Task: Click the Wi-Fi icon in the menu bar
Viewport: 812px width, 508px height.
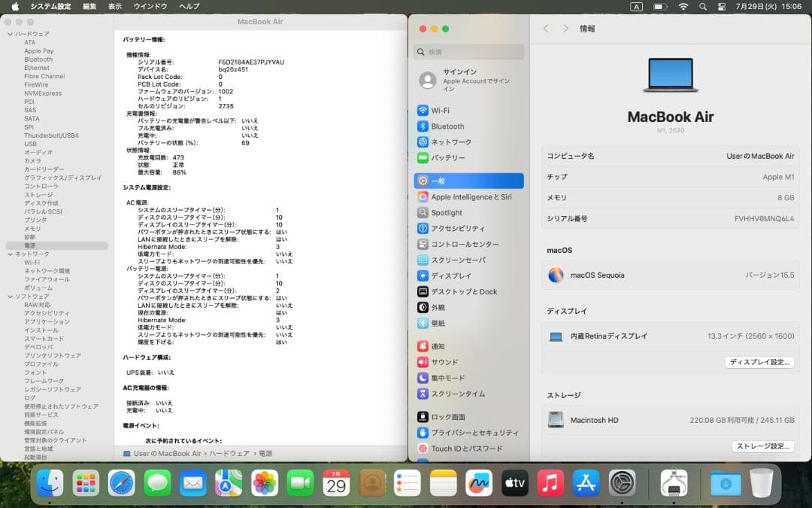Action: tap(683, 6)
